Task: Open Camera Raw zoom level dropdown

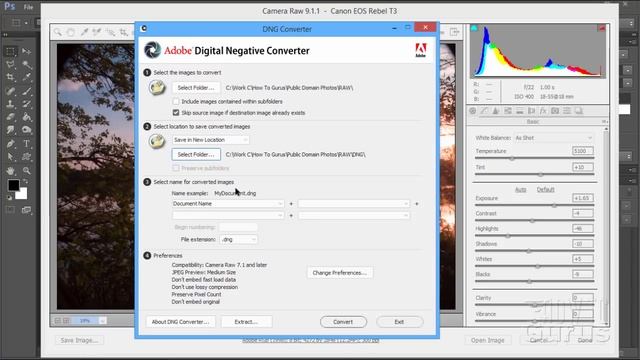Action: [102, 321]
